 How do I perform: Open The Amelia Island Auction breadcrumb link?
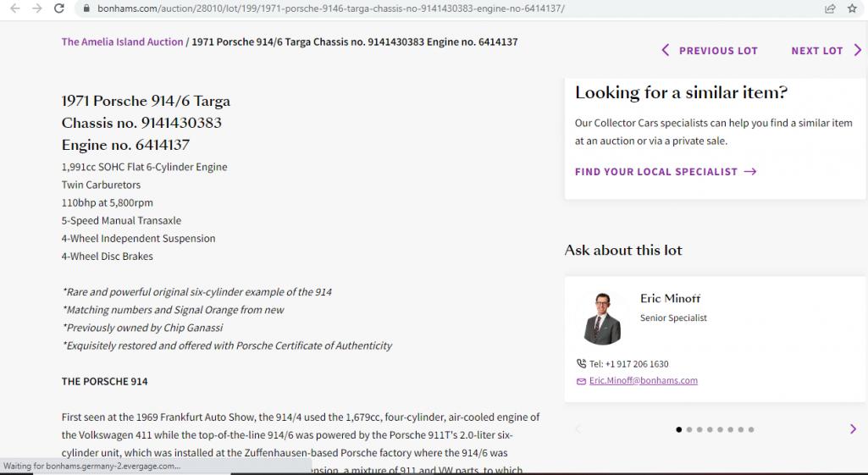122,41
